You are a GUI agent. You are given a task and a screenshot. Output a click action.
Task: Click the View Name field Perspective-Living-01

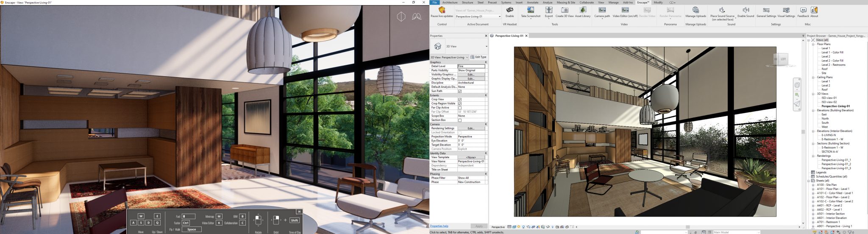click(x=471, y=162)
